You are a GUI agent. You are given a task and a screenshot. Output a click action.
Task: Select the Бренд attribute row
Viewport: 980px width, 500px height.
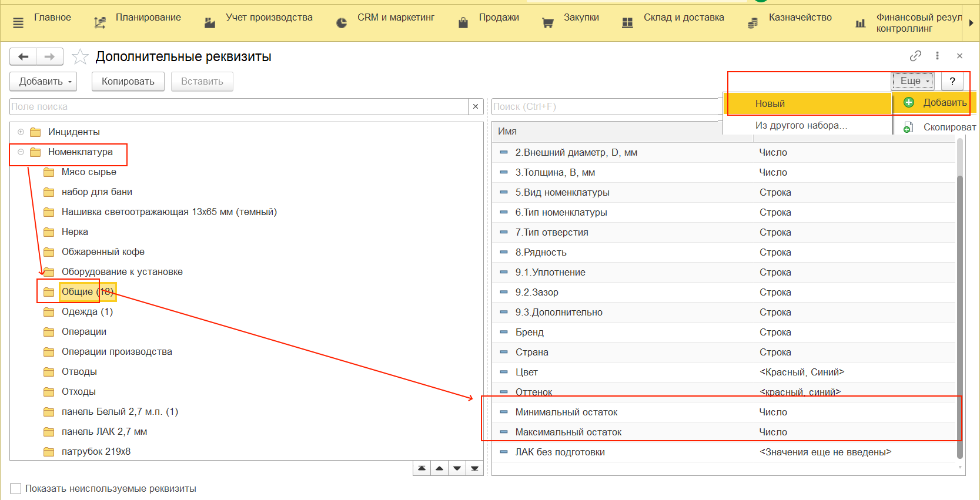coord(724,333)
